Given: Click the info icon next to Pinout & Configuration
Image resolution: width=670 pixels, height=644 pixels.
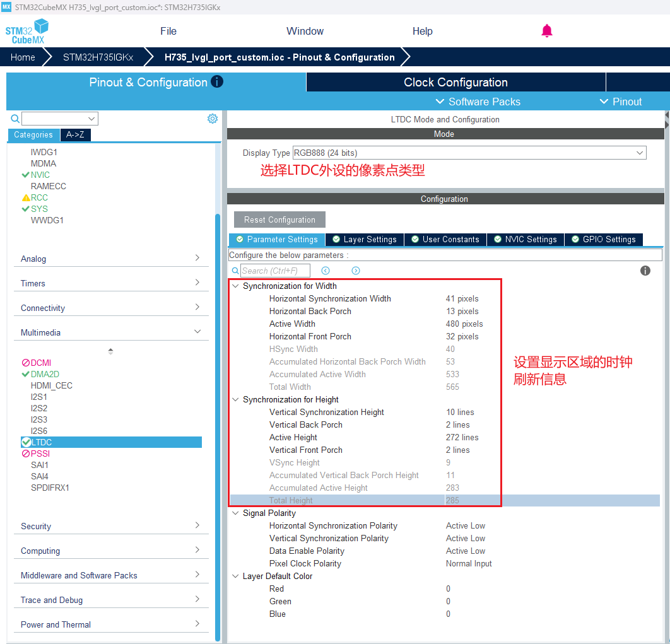Looking at the screenshot, I should click(216, 81).
